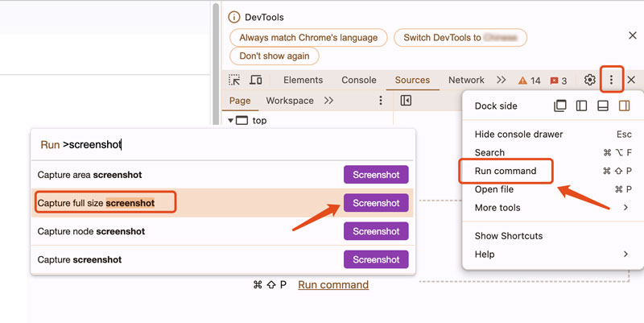Click the top frame folder icon
This screenshot has width=644, height=323.
[x=242, y=120]
